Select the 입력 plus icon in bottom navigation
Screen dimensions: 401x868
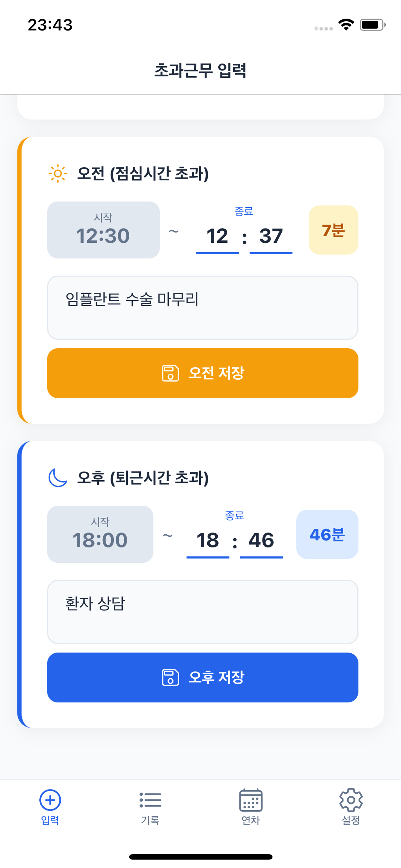pos(50,800)
